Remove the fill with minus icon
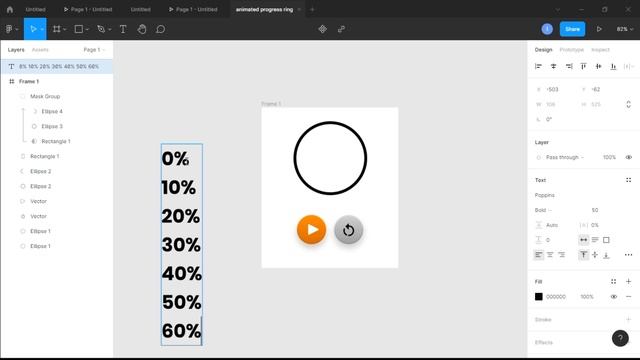 pyautogui.click(x=629, y=297)
